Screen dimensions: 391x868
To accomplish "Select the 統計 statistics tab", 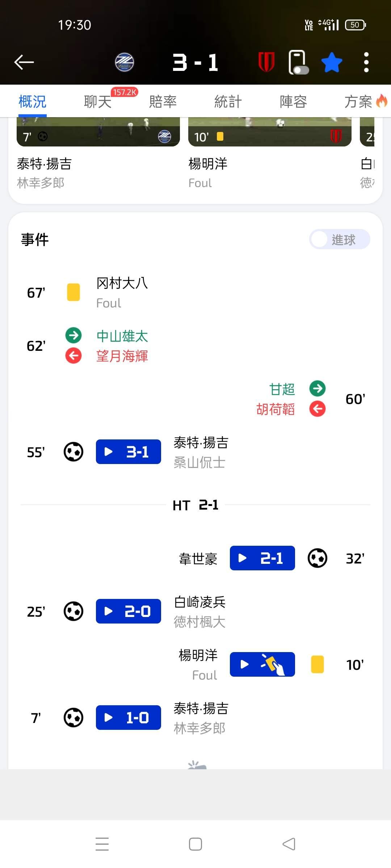I will click(228, 102).
